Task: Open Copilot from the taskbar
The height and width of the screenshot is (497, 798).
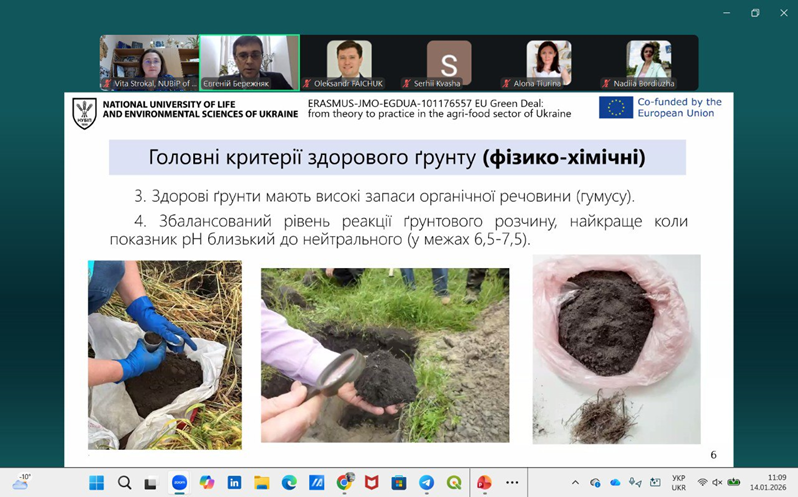Action: point(206,482)
